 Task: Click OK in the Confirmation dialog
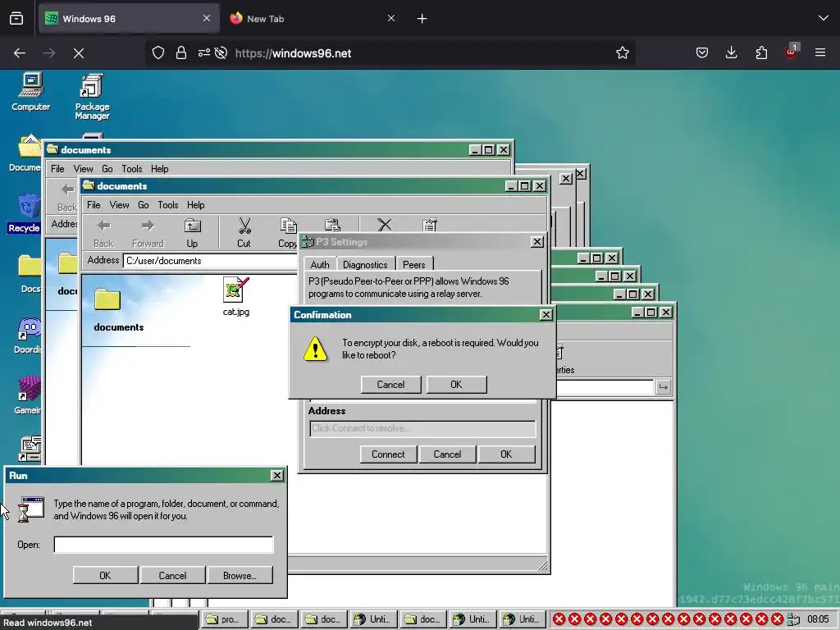pos(456,385)
